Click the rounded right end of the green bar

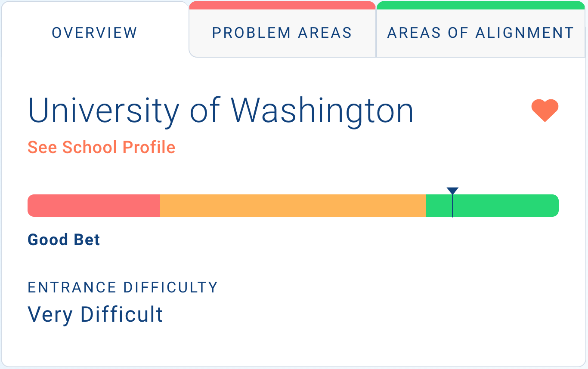[555, 206]
